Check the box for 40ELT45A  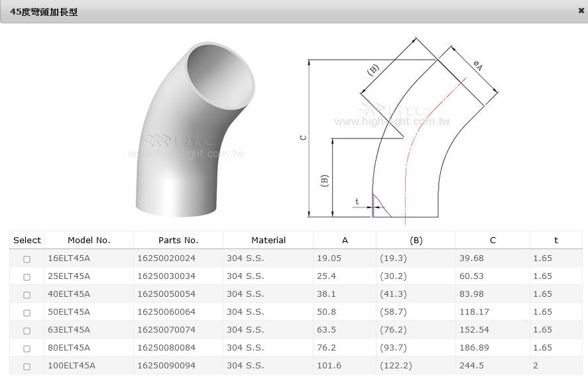[x=27, y=295]
